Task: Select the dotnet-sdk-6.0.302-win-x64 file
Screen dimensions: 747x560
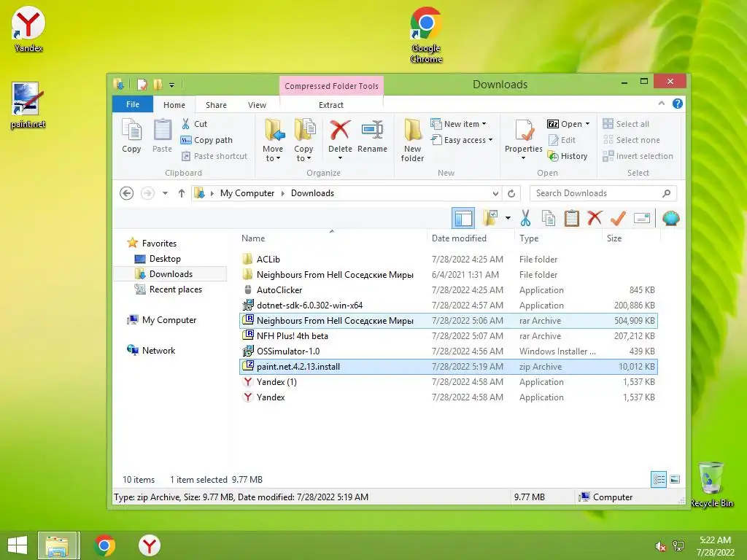Action: point(448,306)
